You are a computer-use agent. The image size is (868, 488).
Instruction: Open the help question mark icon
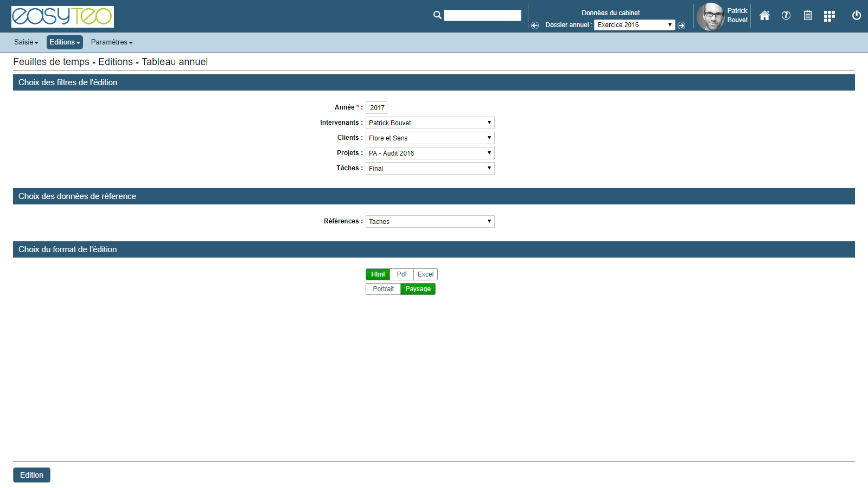pyautogui.click(x=786, y=16)
